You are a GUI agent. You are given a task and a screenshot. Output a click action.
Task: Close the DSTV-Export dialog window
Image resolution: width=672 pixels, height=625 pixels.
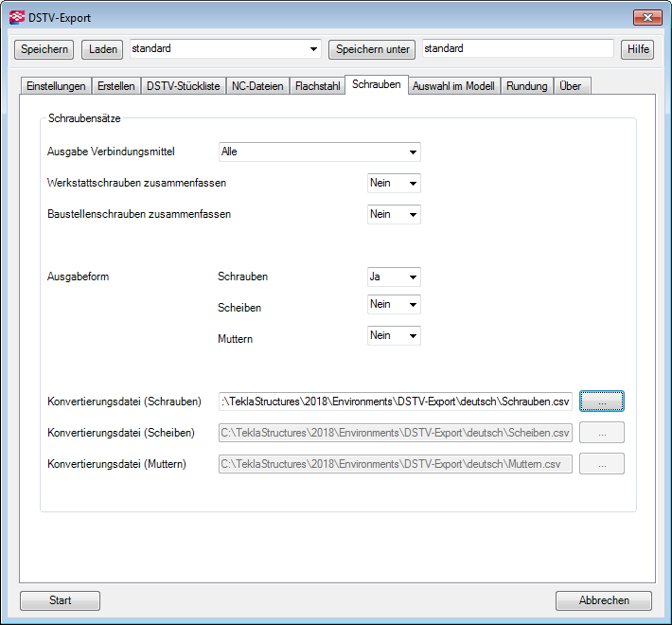click(x=647, y=18)
